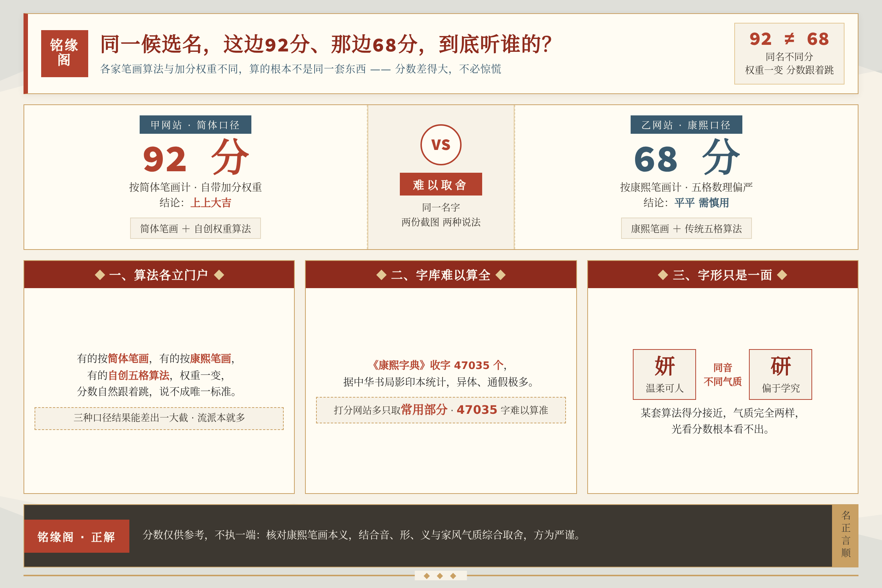Select the 甲网站 · 简体口径 tag
The width and height of the screenshot is (882, 588).
[196, 125]
